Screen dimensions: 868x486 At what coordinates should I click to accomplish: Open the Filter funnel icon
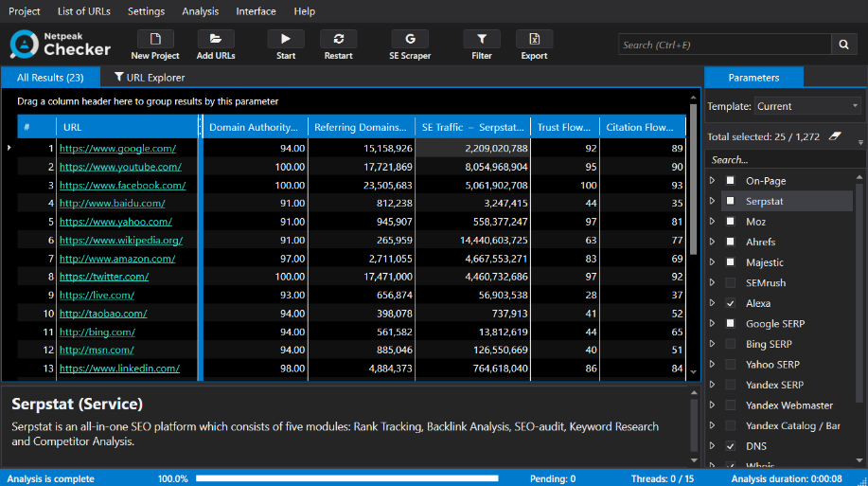click(x=482, y=40)
